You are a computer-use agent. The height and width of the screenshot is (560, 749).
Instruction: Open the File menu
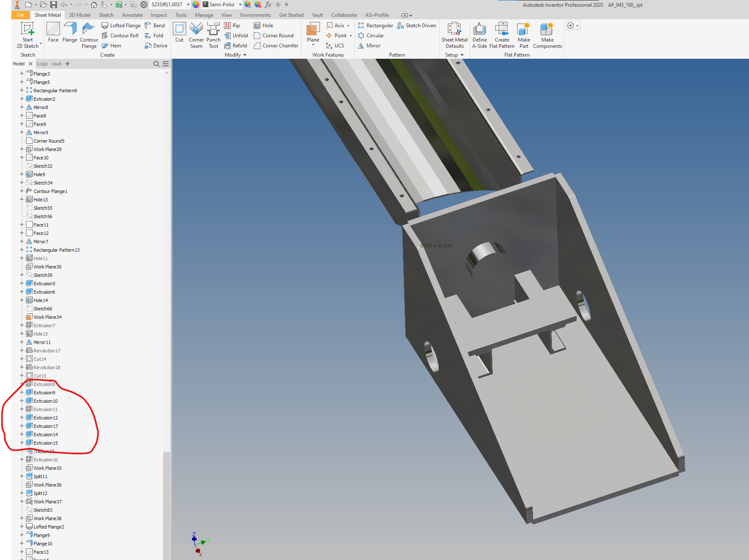(x=20, y=15)
